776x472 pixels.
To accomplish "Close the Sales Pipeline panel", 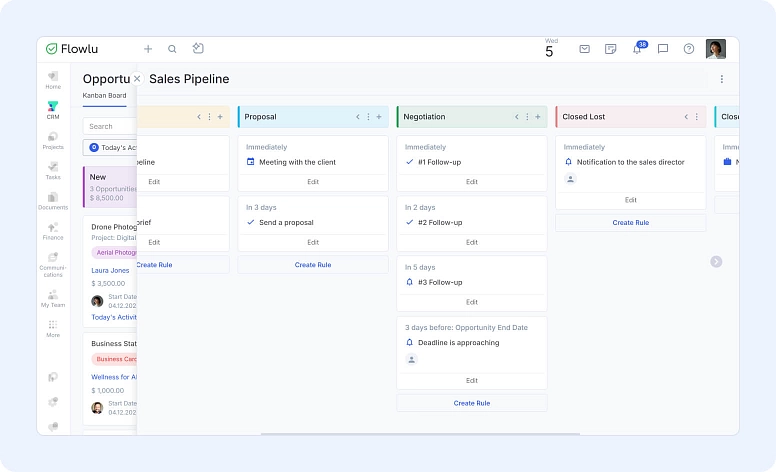I will [137, 79].
